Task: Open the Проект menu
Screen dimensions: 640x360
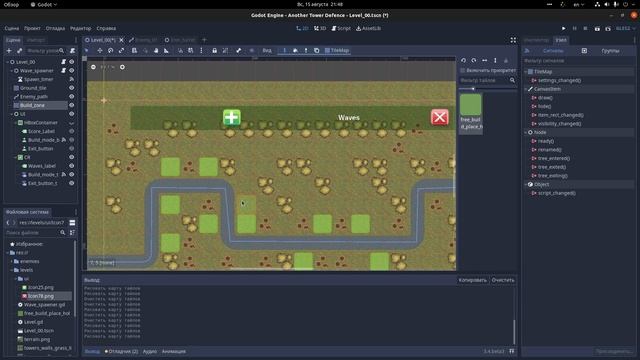Action: click(32, 29)
